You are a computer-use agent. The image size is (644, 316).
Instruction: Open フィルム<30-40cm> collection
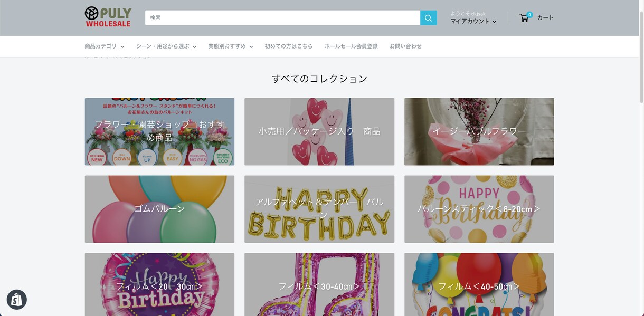coord(319,285)
